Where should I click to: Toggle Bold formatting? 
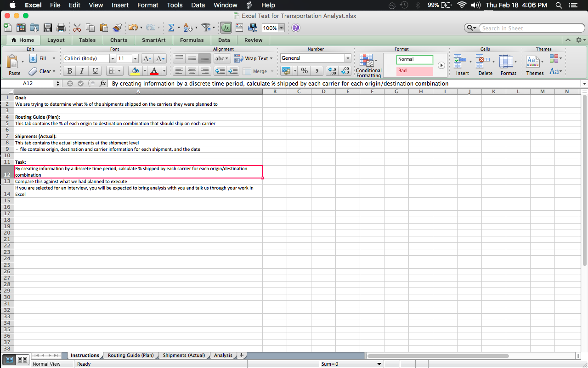pos(69,71)
